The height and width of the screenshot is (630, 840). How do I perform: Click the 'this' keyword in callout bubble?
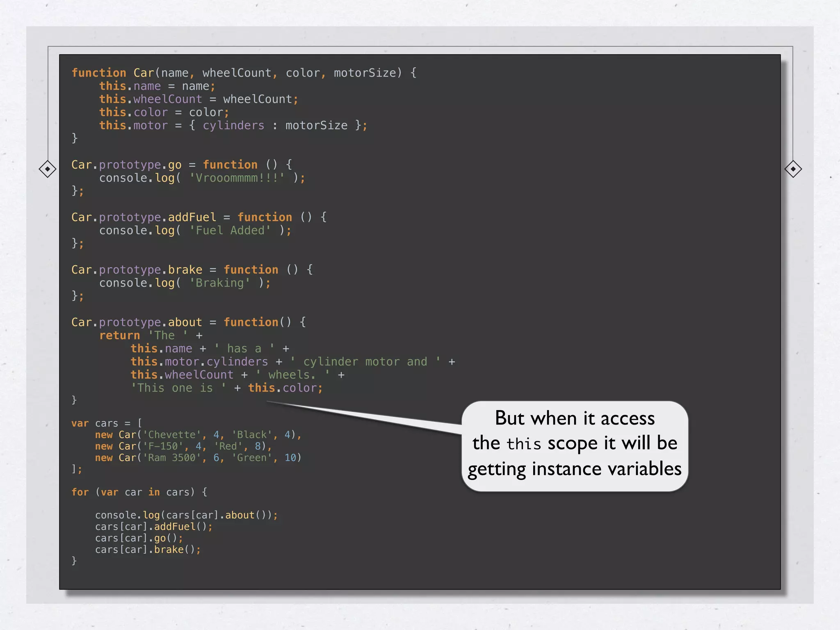tap(524, 444)
